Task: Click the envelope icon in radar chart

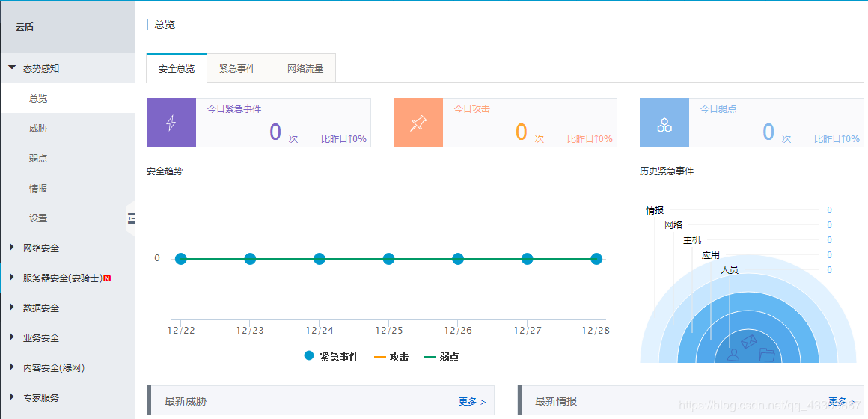Action: pyautogui.click(x=748, y=341)
